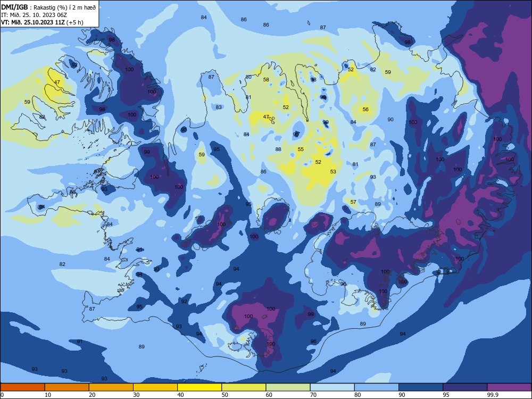This screenshot has width=532, height=399.
Task: Click the legend scale tick label '30'
Action: (136, 395)
